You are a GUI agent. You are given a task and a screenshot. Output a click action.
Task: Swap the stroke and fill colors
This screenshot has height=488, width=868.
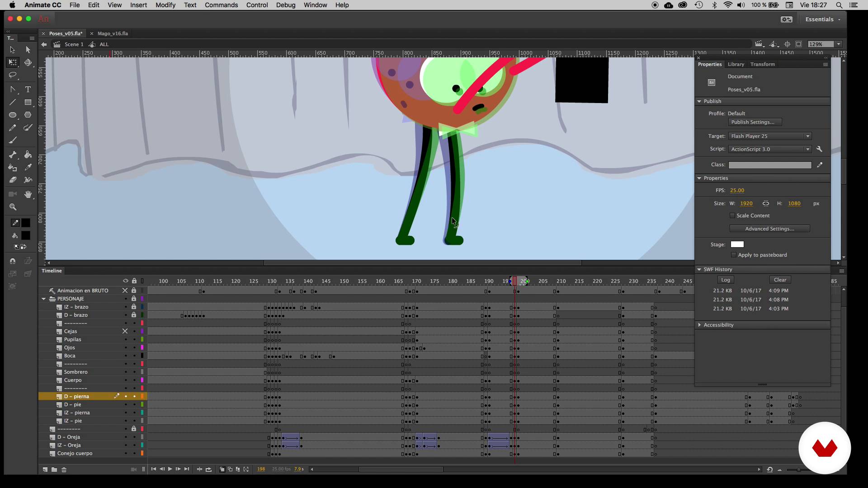[x=23, y=247]
